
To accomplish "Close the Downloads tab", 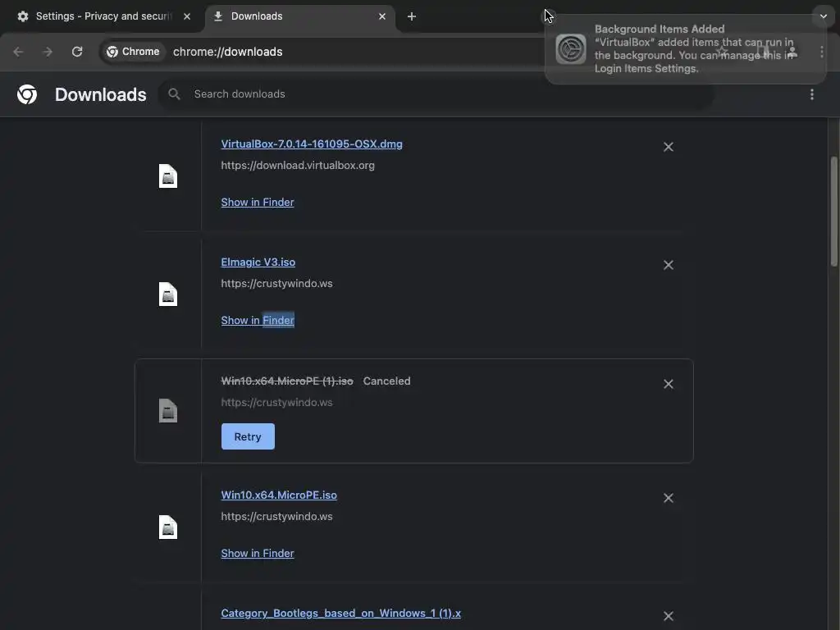I will (x=382, y=16).
